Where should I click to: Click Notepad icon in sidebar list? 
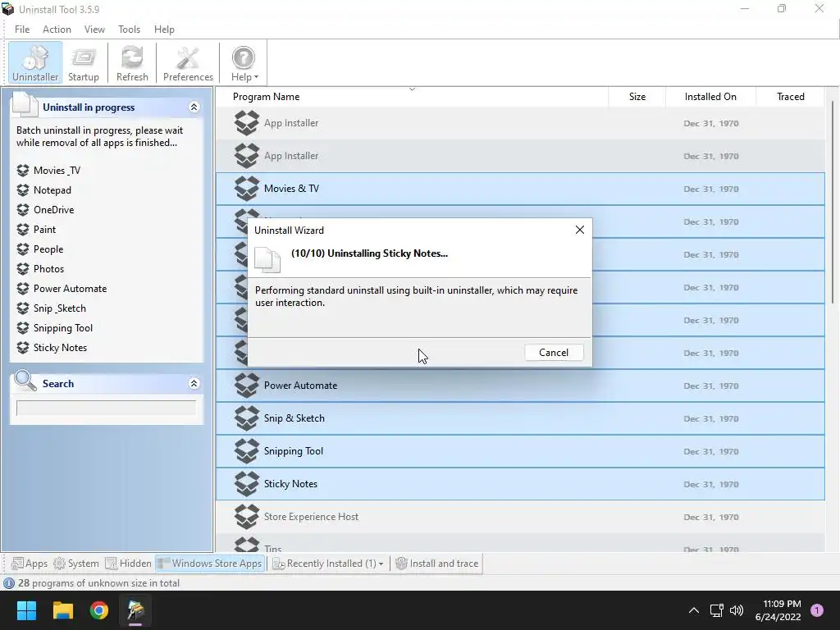point(22,190)
